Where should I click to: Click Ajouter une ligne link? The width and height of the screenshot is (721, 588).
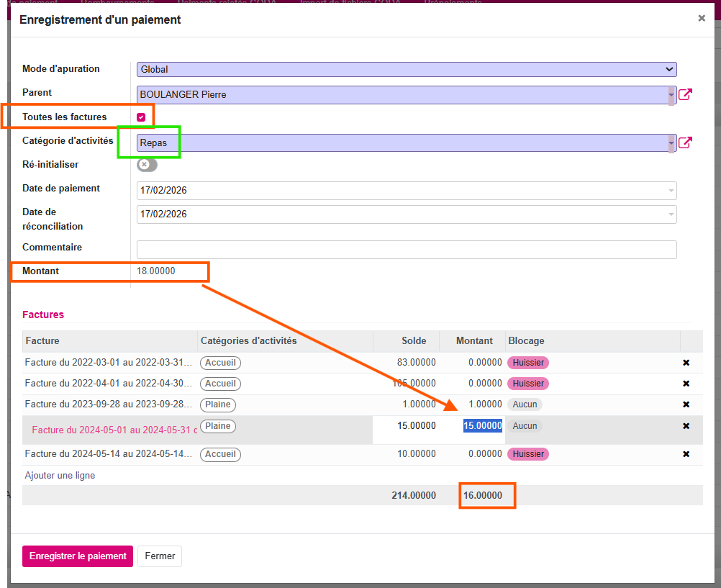click(60, 476)
